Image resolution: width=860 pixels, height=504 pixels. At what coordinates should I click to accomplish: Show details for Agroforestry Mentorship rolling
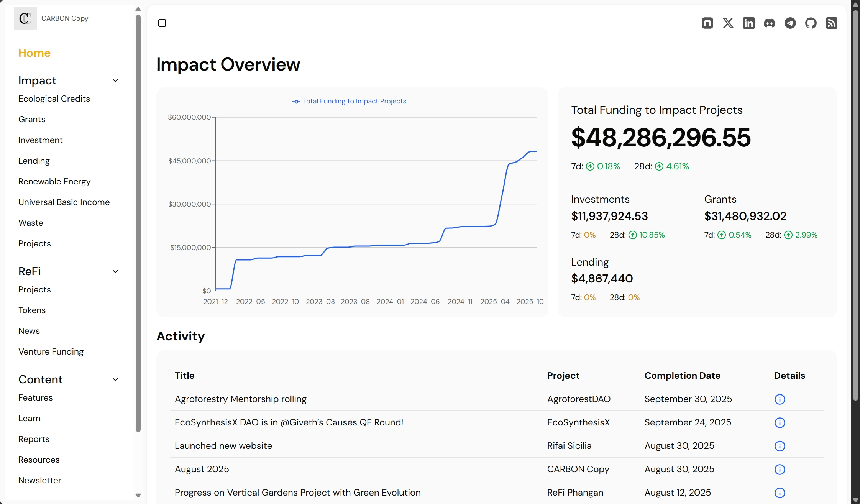pos(780,399)
